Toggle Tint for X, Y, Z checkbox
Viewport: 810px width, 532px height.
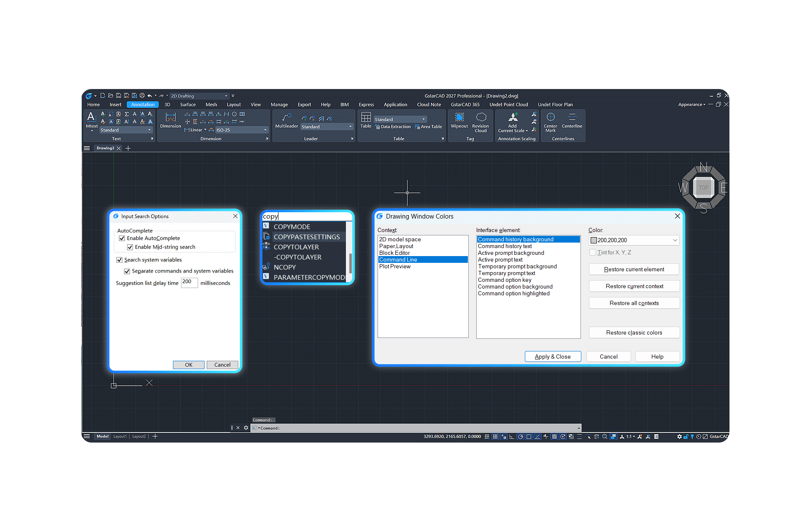[x=593, y=252]
